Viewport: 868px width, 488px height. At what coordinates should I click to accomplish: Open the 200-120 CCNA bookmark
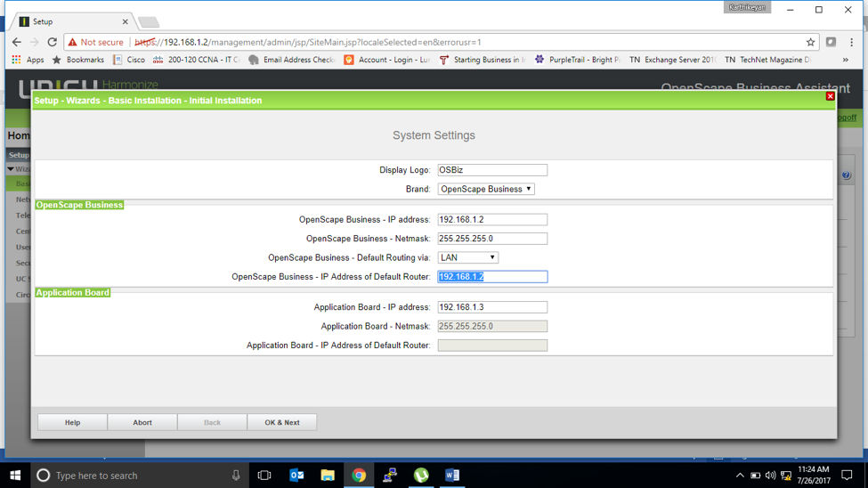pyautogui.click(x=197, y=60)
